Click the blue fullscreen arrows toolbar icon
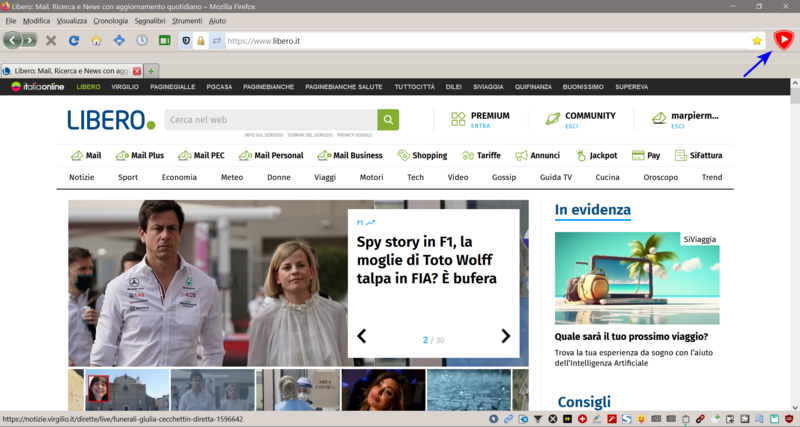Image resolution: width=800 pixels, height=427 pixels. (x=119, y=40)
